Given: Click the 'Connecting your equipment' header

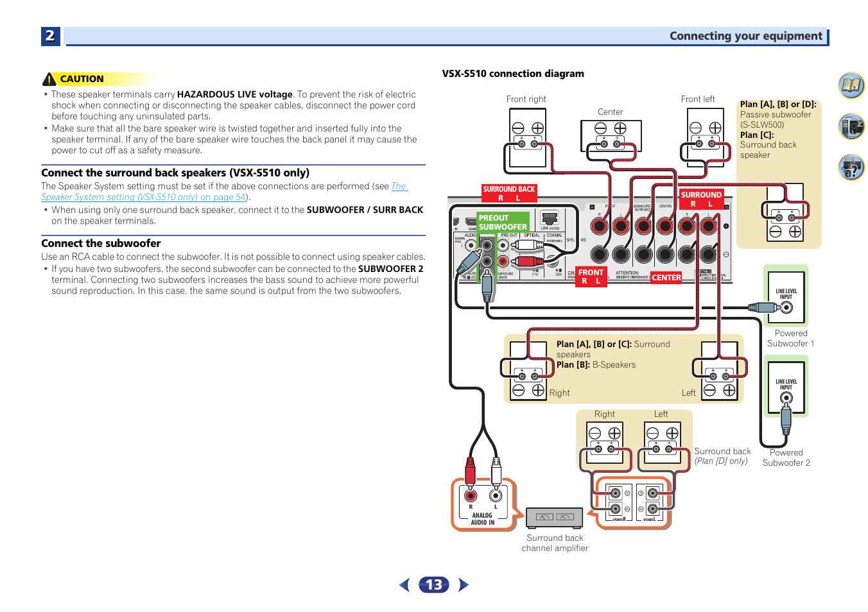Looking at the screenshot, I should 745,36.
